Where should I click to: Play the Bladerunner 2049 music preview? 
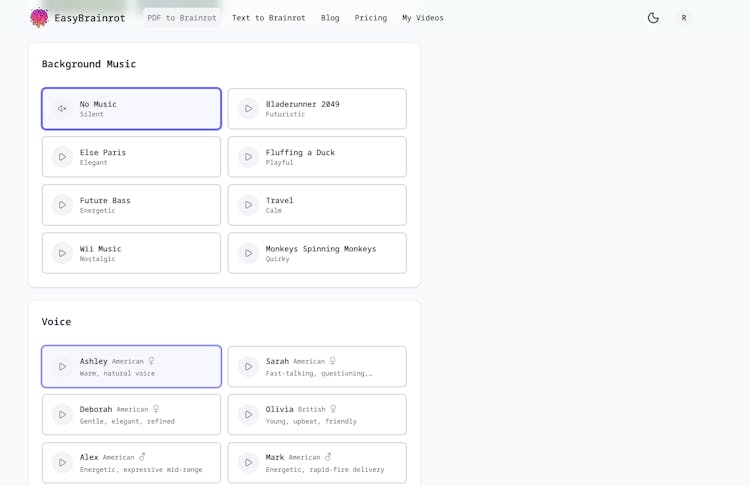248,109
